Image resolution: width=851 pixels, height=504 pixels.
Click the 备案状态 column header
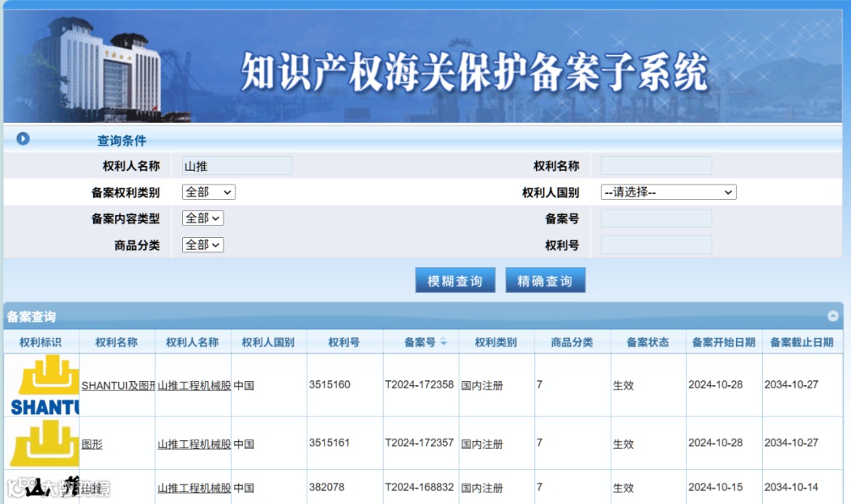point(648,342)
